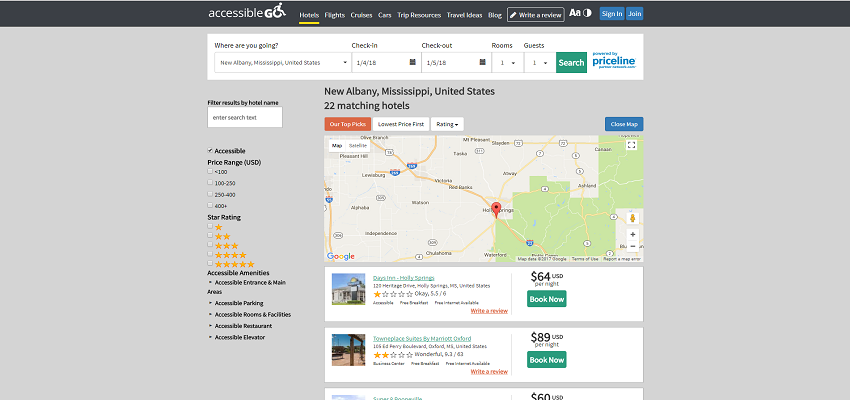Open Towneplace Suites By Marriott Oxford link

tap(422, 338)
